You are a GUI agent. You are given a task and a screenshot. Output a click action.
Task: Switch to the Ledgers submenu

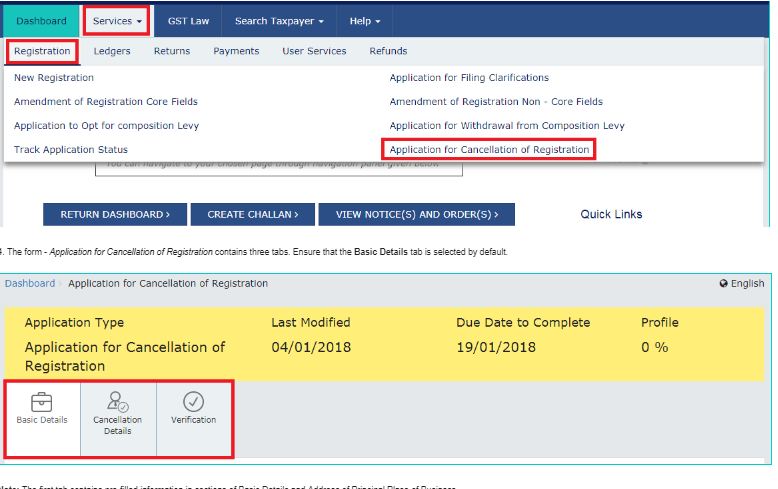tap(112, 51)
